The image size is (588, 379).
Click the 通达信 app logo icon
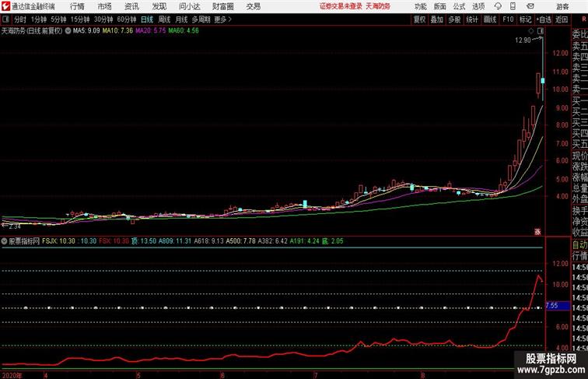click(x=5, y=6)
